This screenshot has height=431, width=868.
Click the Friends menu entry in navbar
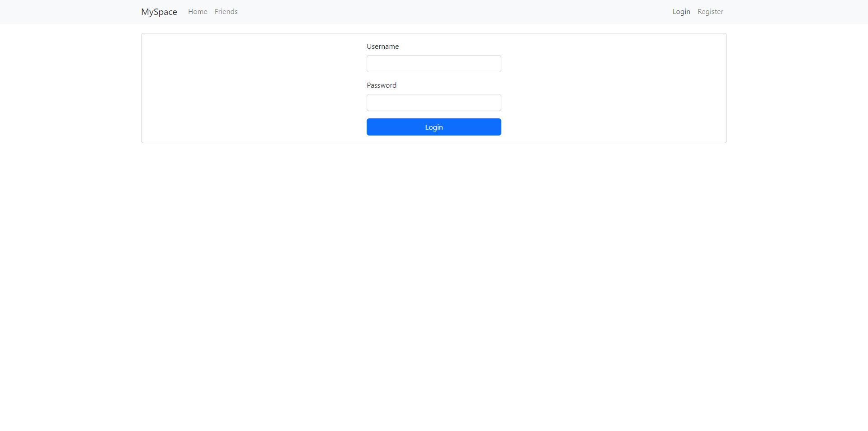click(226, 12)
